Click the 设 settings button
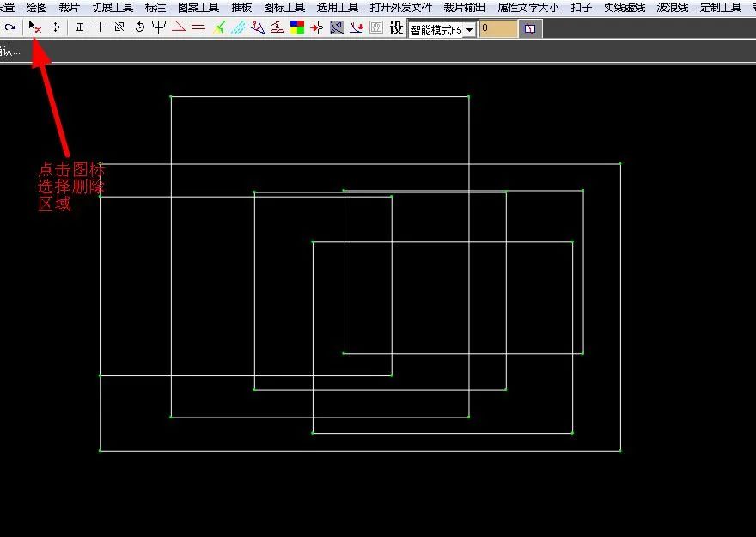 tap(396, 28)
